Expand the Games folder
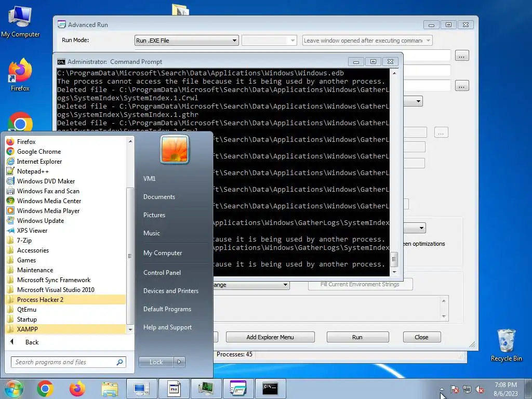This screenshot has width=532, height=399. point(65,260)
